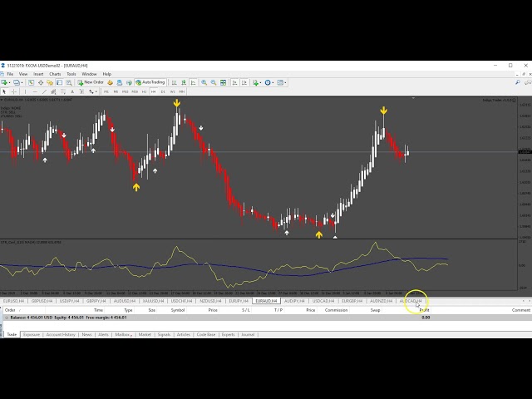This screenshot has width=532, height=399.
Task: Select the H1 timeframe button
Action: 143,91
